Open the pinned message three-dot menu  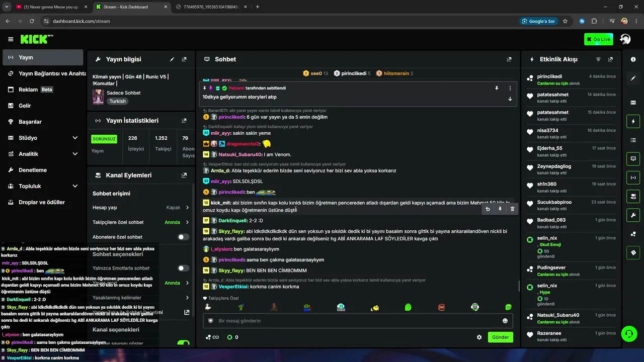point(510,88)
